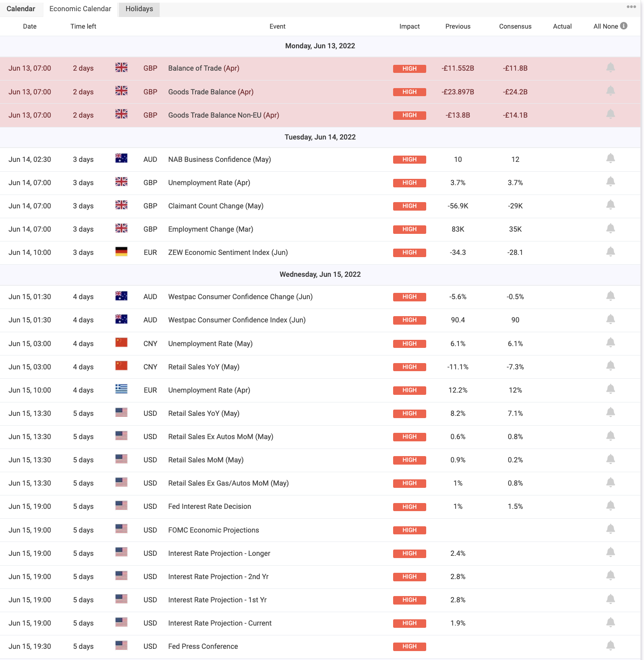Click the Monday, Jun 13, 2022 date header
The height and width of the screenshot is (660, 644).
320,46
